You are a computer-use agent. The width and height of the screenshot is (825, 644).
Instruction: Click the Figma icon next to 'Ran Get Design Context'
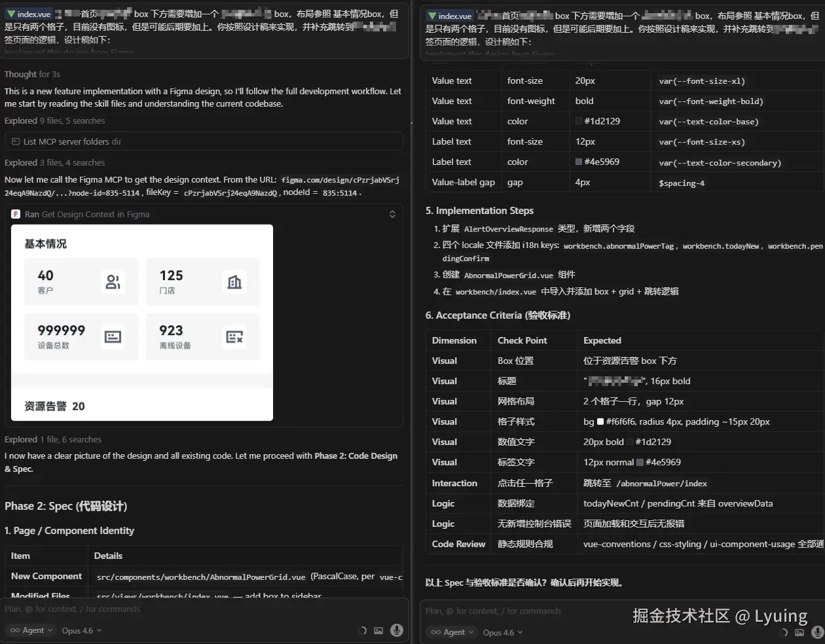(16, 214)
